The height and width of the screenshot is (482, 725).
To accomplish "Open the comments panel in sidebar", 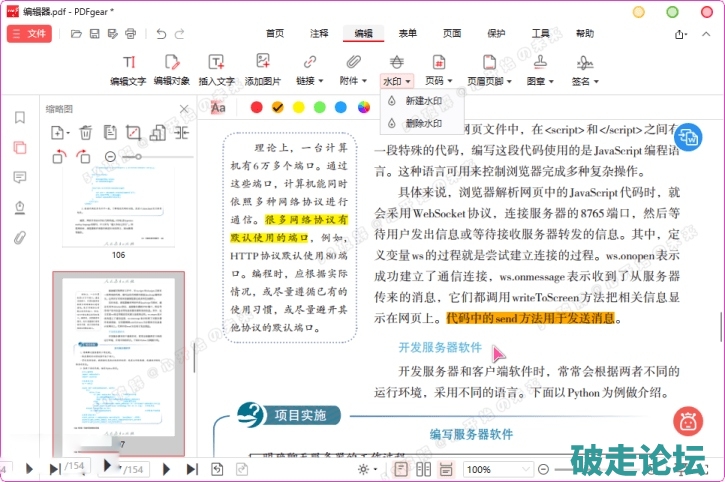I will click(19, 177).
